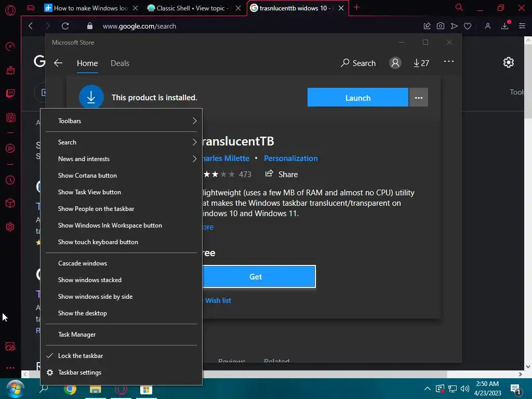Open the Deals tab in Store
Viewport: 532px width, 399px height.
(120, 63)
